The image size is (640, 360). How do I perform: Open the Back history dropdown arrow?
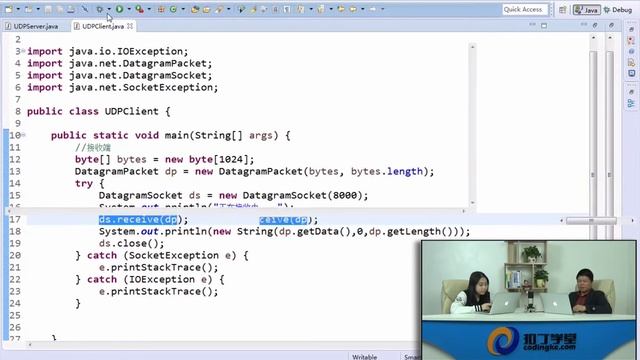click(362, 9)
